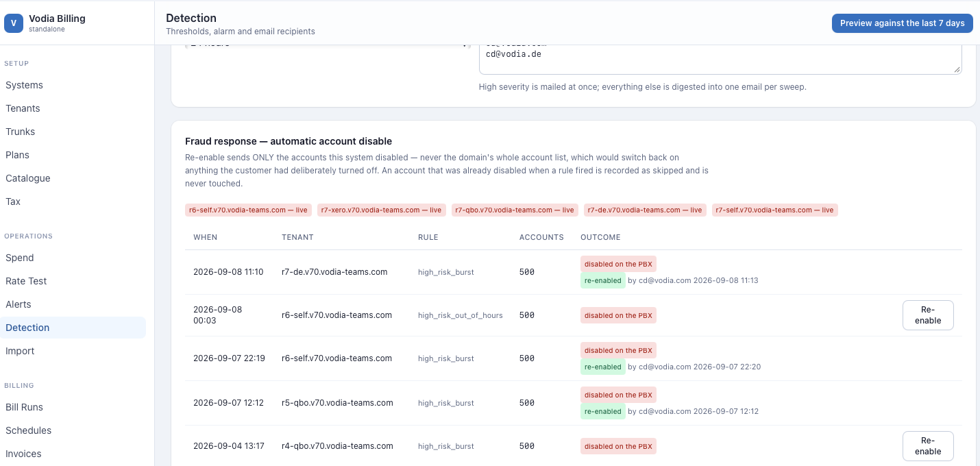Click the re-enabled badge dated 2026-09-08 11:13
Image resolution: width=980 pixels, height=466 pixels.
[603, 280]
